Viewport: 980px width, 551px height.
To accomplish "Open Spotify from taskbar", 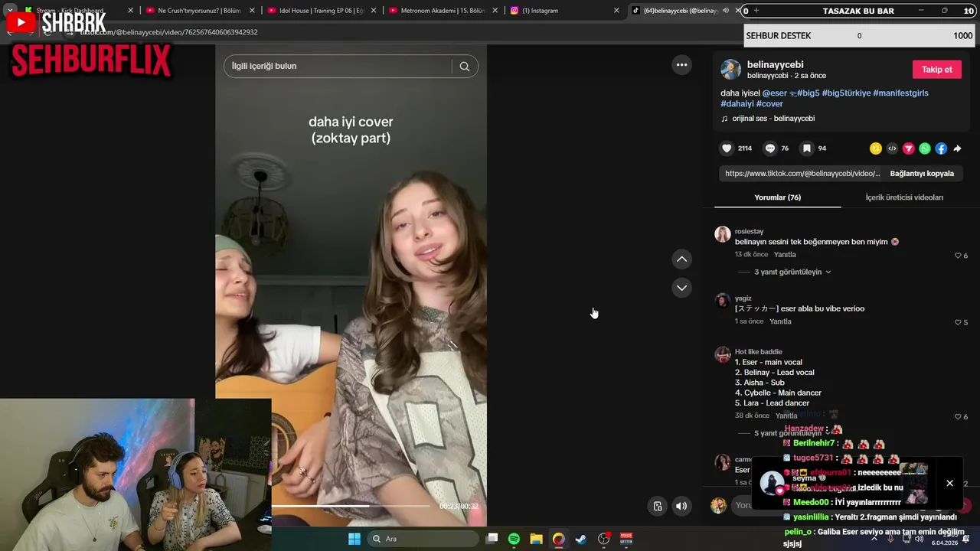I will point(514,539).
